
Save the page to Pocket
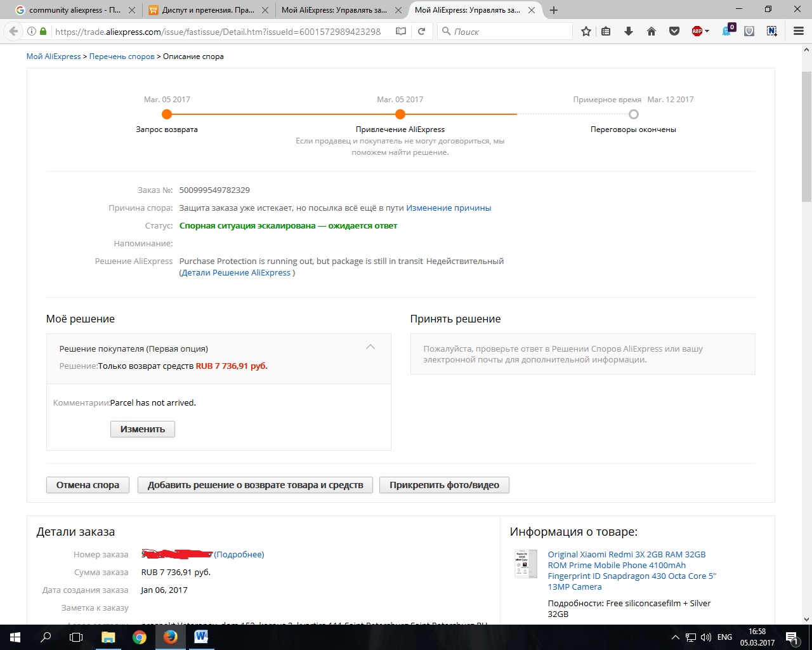674,31
